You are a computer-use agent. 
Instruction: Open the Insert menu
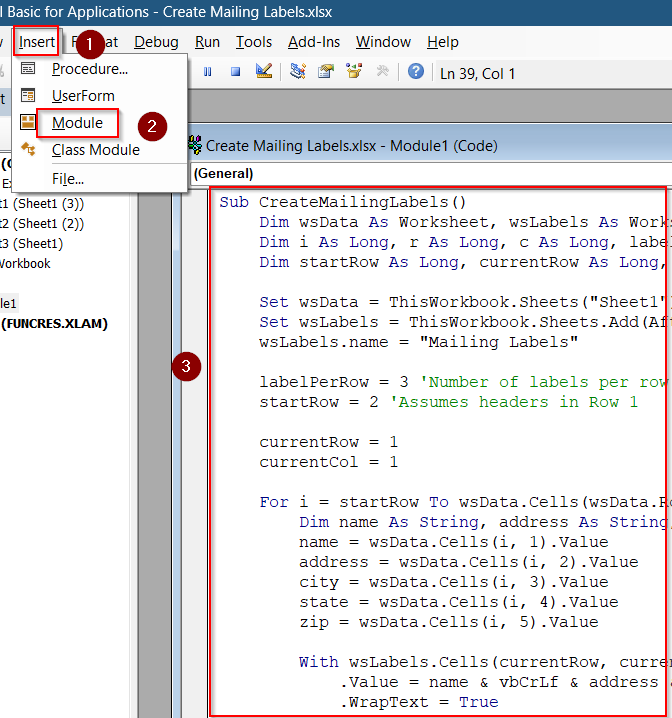point(37,42)
